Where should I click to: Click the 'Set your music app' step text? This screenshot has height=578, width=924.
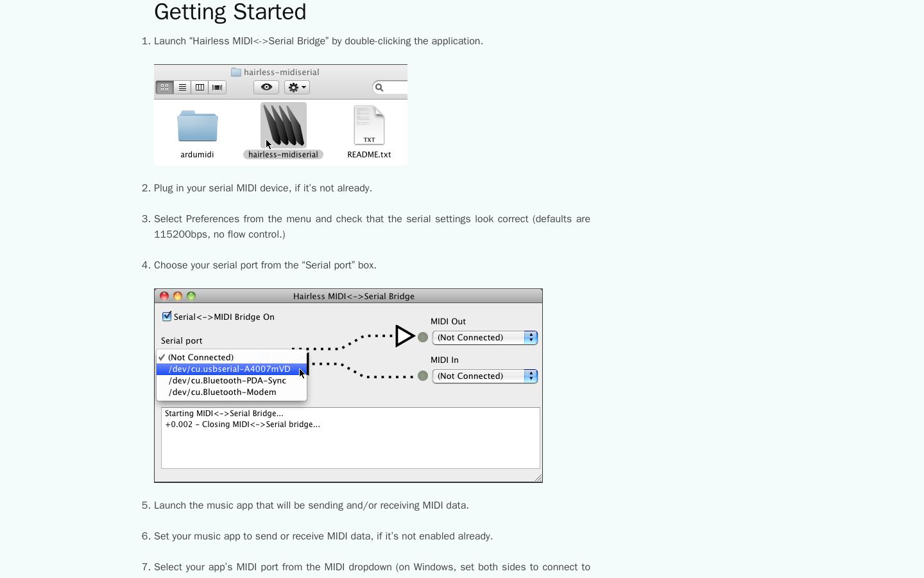[323, 536]
